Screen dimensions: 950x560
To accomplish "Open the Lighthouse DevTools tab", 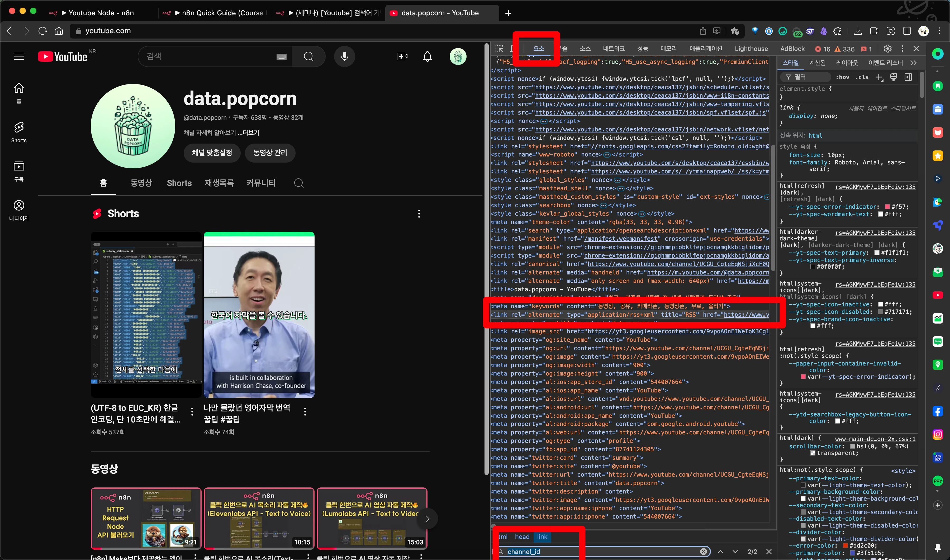I will [751, 49].
